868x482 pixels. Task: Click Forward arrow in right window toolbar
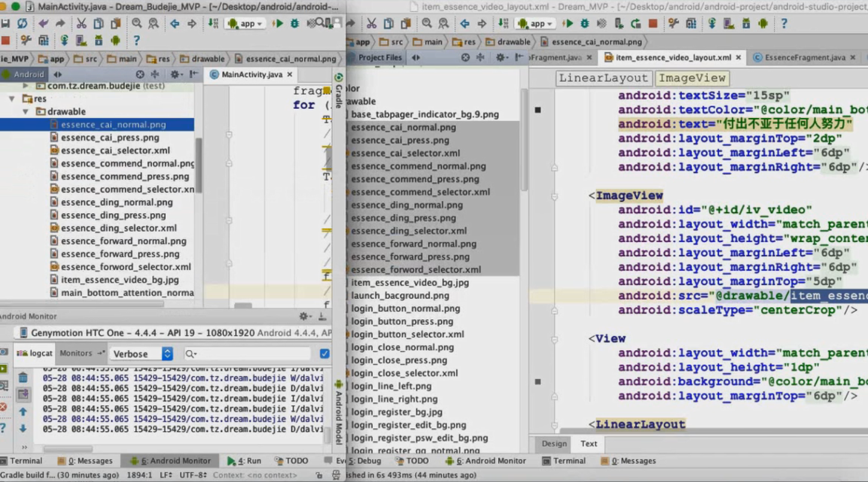click(x=482, y=23)
